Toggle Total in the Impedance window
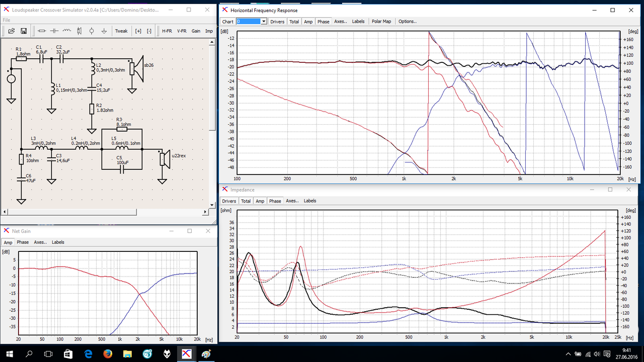 [x=246, y=201]
